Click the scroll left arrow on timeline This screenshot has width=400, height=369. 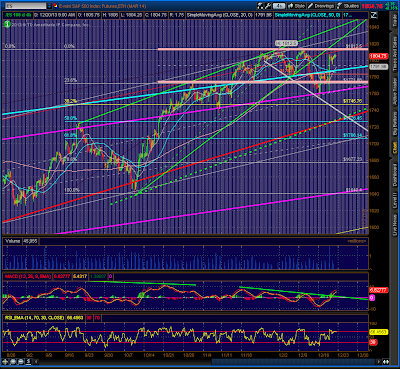pyautogui.click(x=36, y=362)
